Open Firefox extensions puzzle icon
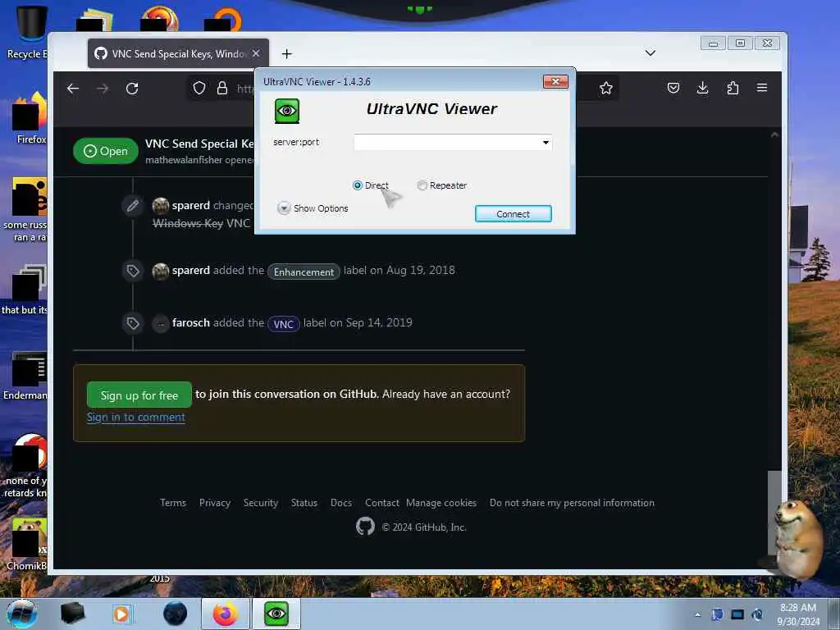840x630 pixels. tap(733, 88)
